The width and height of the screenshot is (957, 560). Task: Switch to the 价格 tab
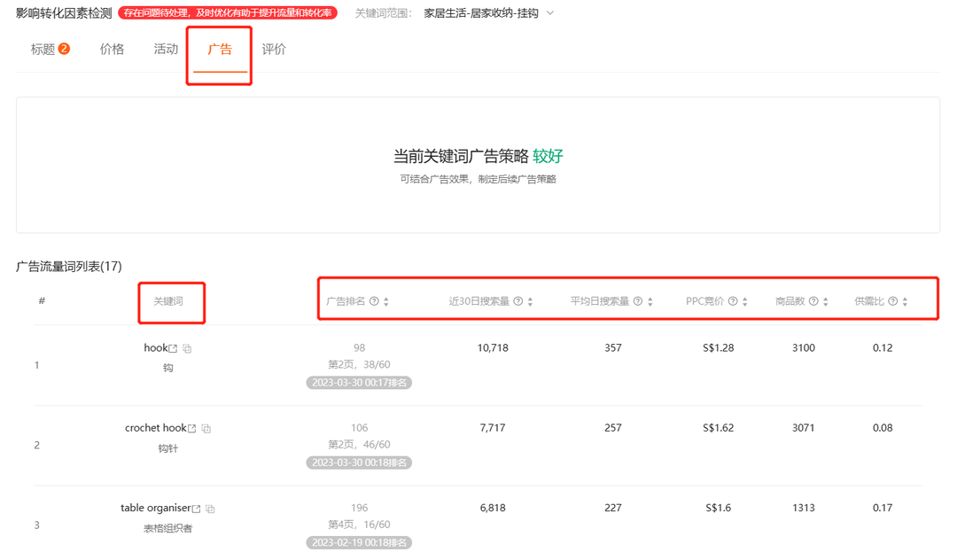click(112, 49)
